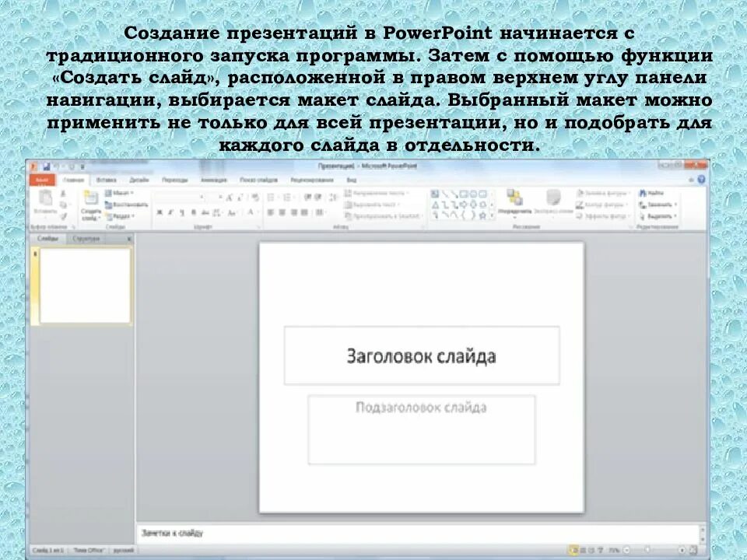This screenshot has width=747, height=560.
Task: Toggle strikethrough (abc) formatting
Action: (x=205, y=212)
